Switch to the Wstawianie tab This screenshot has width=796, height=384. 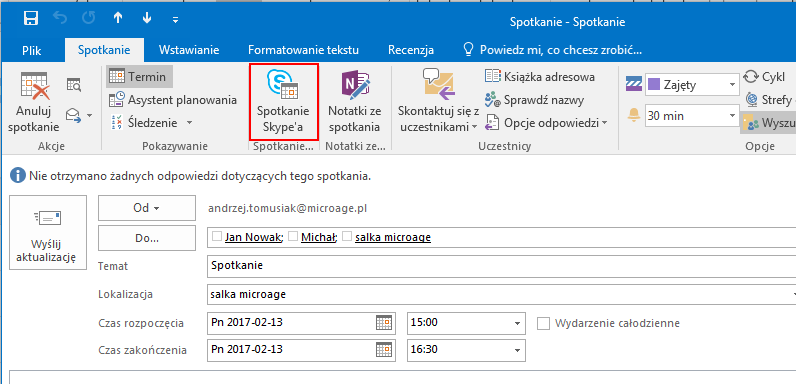tap(189, 50)
